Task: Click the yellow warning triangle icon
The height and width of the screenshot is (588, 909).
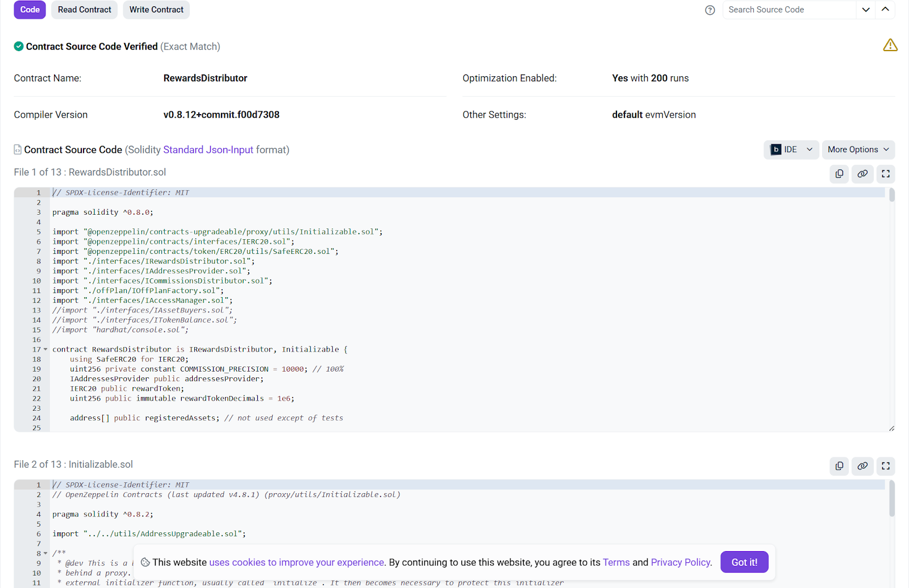Action: pyautogui.click(x=890, y=45)
